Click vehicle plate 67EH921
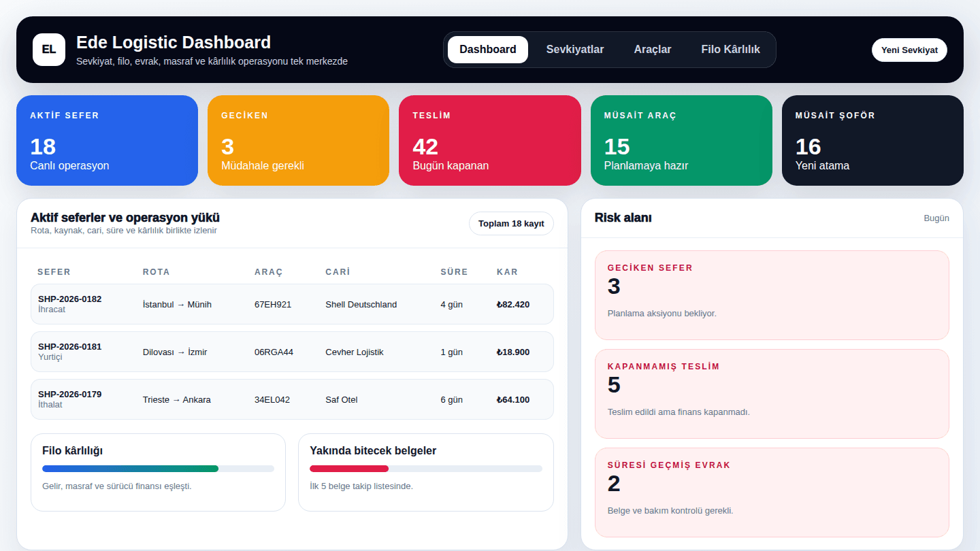 [x=273, y=304]
